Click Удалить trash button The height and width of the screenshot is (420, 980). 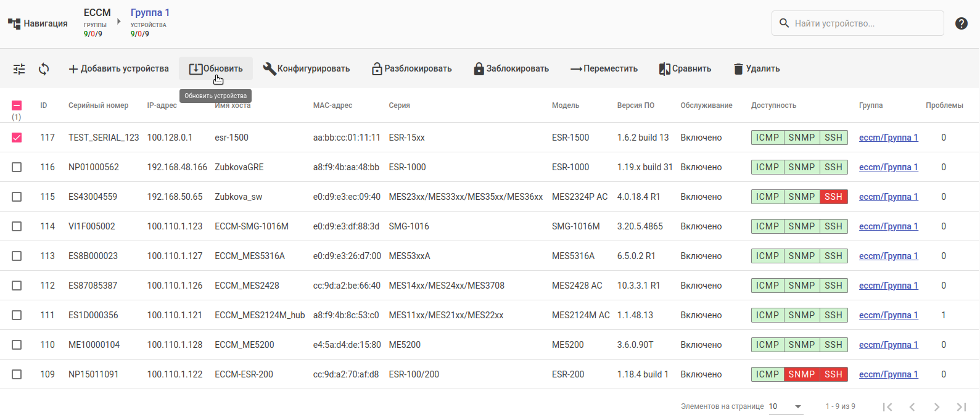(756, 69)
